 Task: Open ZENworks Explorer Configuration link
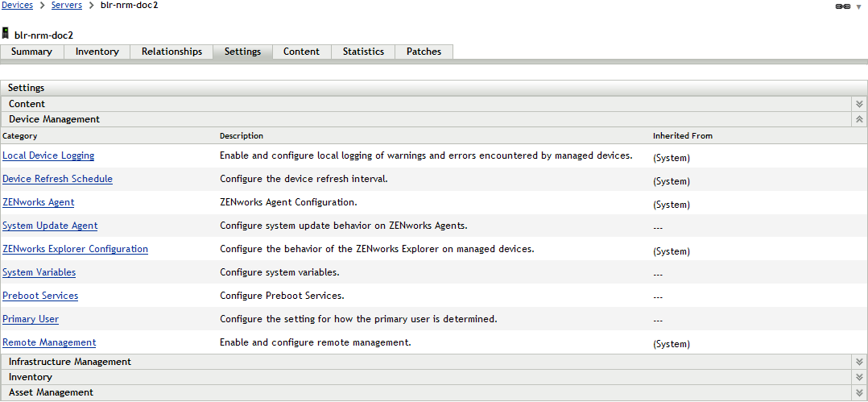[x=75, y=249]
